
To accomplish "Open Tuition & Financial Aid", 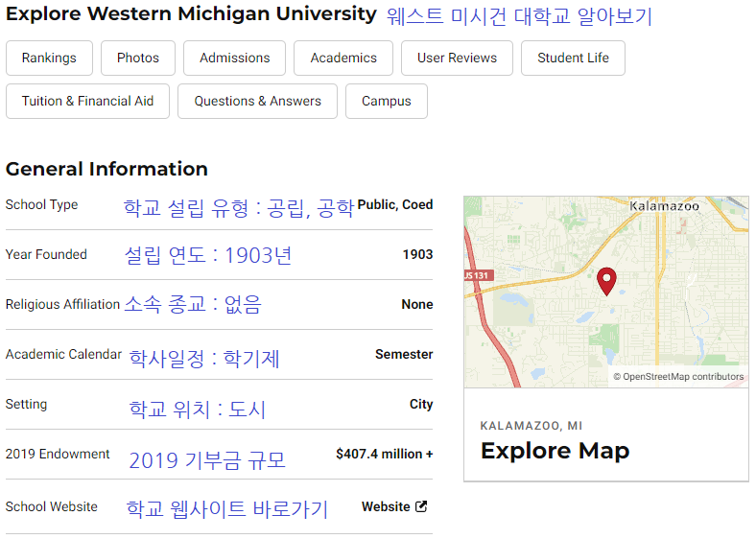I will (87, 102).
